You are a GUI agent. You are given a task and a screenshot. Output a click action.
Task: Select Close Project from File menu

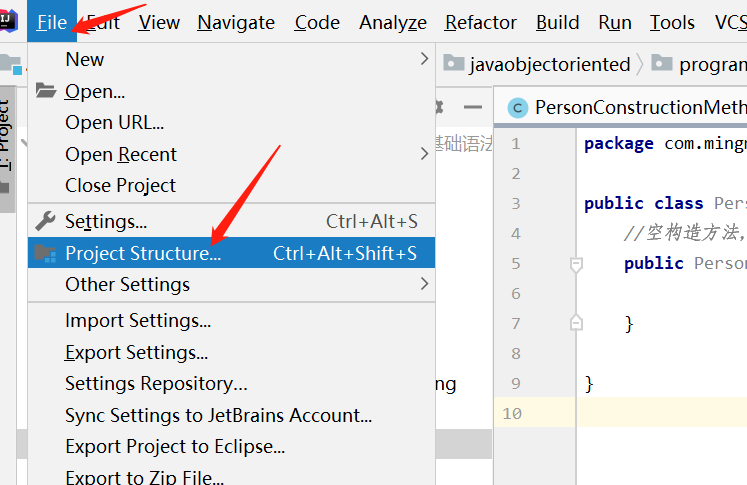120,185
